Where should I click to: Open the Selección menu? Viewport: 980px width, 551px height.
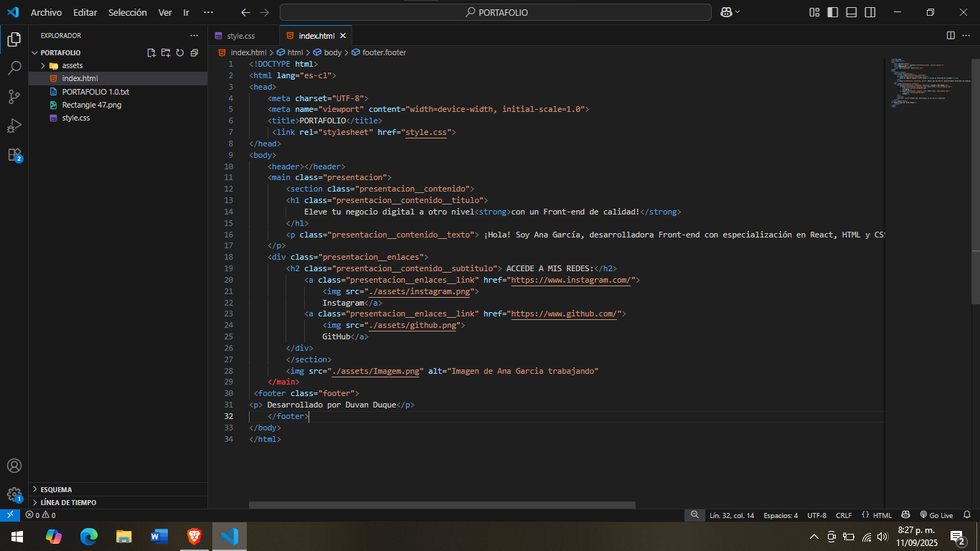(128, 12)
